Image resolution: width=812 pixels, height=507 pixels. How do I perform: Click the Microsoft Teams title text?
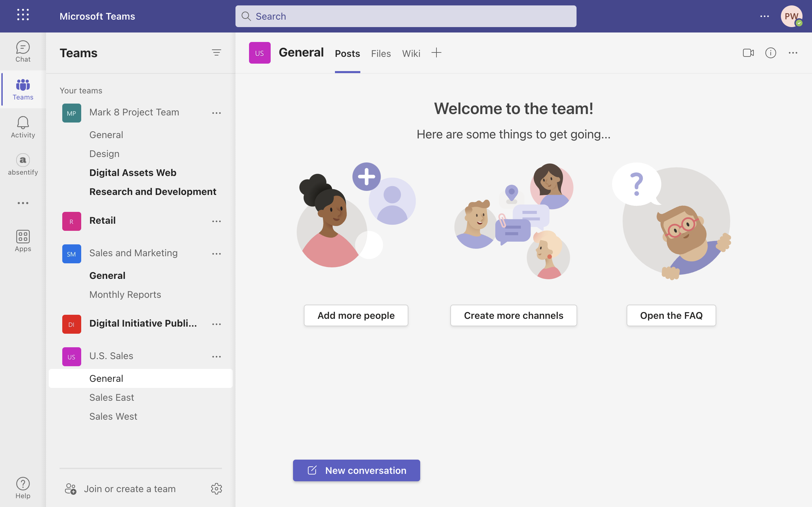pos(97,16)
